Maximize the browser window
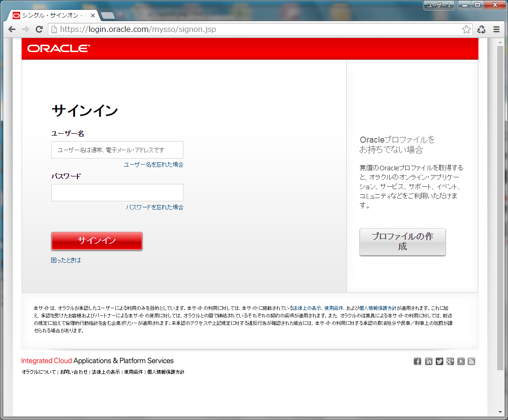 tap(477, 5)
